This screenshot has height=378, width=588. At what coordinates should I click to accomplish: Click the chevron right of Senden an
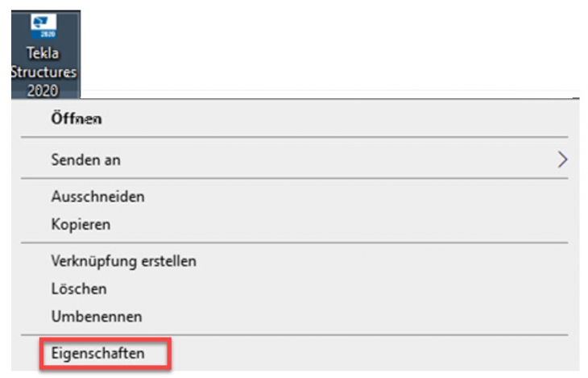(x=562, y=160)
